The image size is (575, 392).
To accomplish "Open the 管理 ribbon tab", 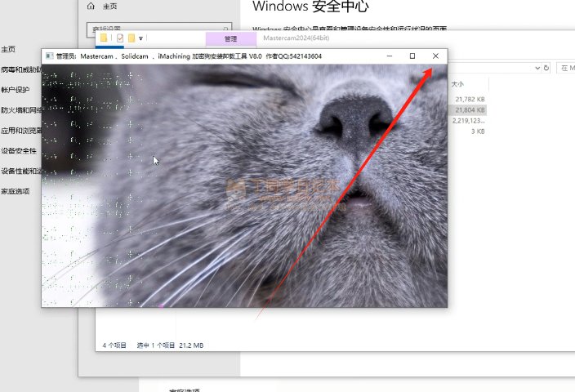I will [x=230, y=38].
